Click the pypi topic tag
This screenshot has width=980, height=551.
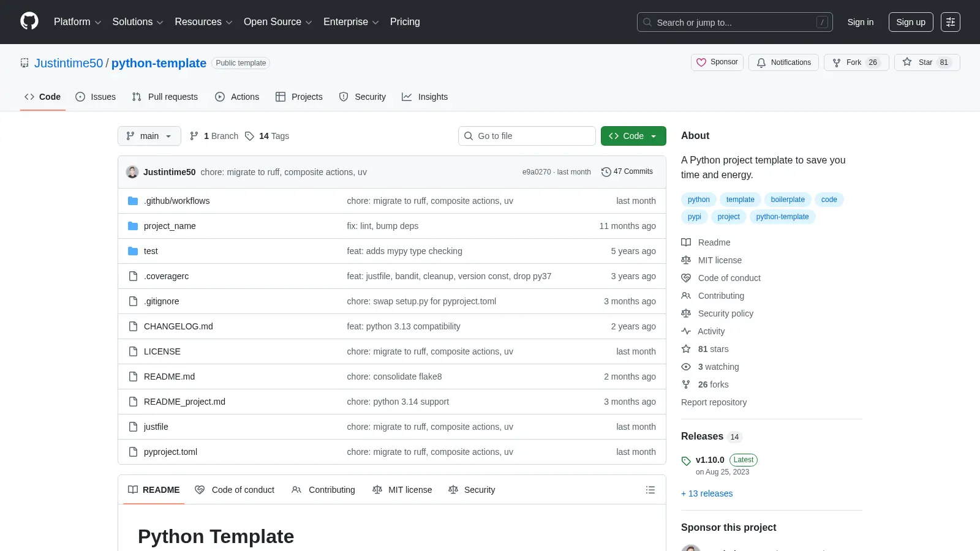[694, 217]
